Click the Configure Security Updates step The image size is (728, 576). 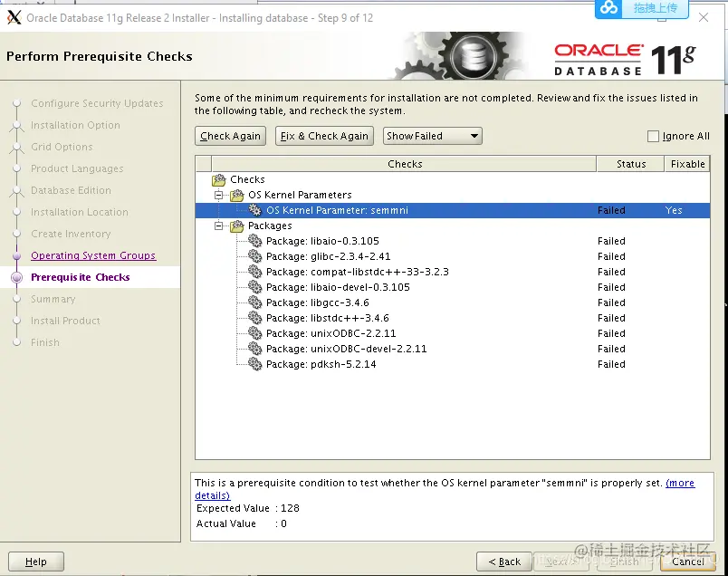click(97, 103)
